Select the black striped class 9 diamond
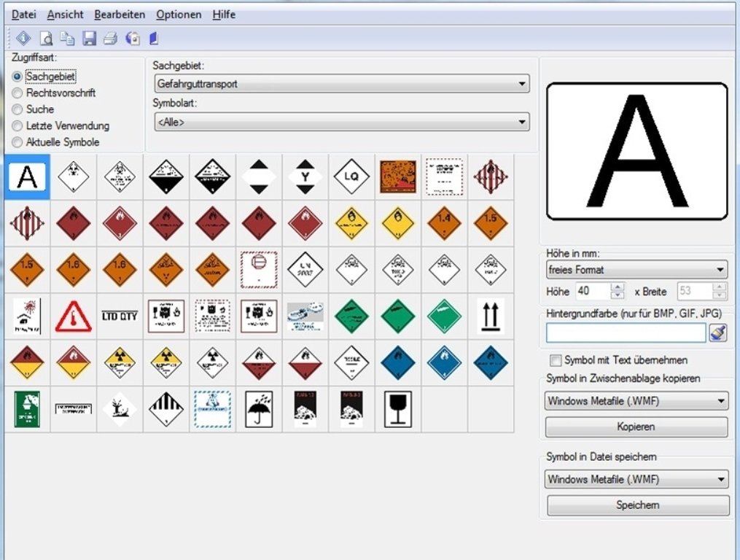The width and height of the screenshot is (740, 560). point(166,409)
